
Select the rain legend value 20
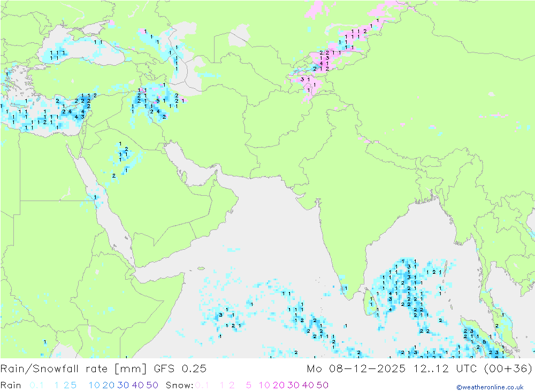109,385
